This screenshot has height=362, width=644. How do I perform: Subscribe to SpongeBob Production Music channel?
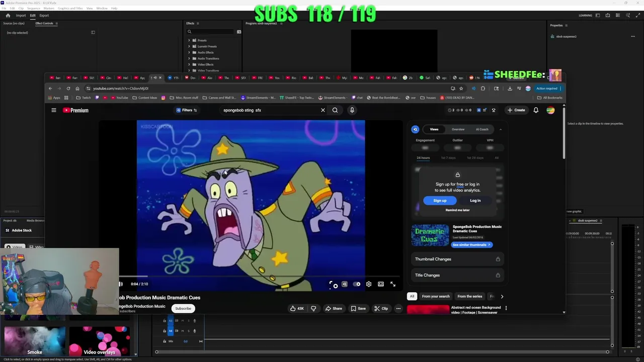(183, 309)
